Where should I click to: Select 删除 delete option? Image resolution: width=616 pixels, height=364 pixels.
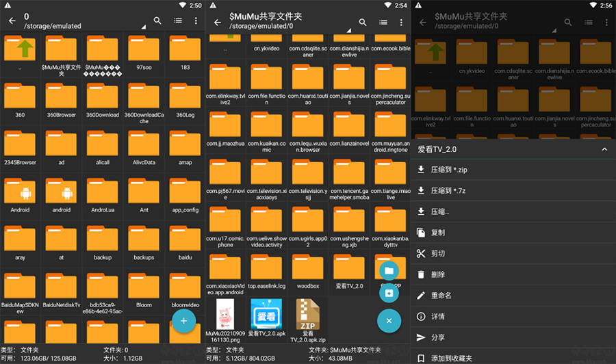513,274
